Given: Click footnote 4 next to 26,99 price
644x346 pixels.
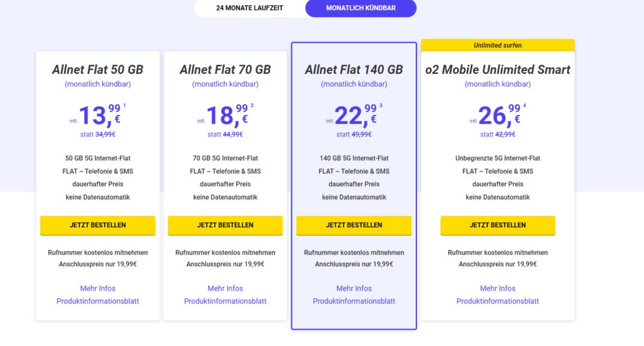Looking at the screenshot, I should pyautogui.click(x=525, y=106).
